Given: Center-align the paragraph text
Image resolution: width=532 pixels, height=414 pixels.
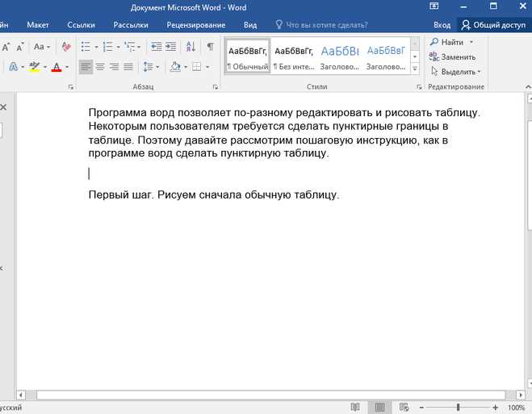Looking at the screenshot, I should point(100,66).
